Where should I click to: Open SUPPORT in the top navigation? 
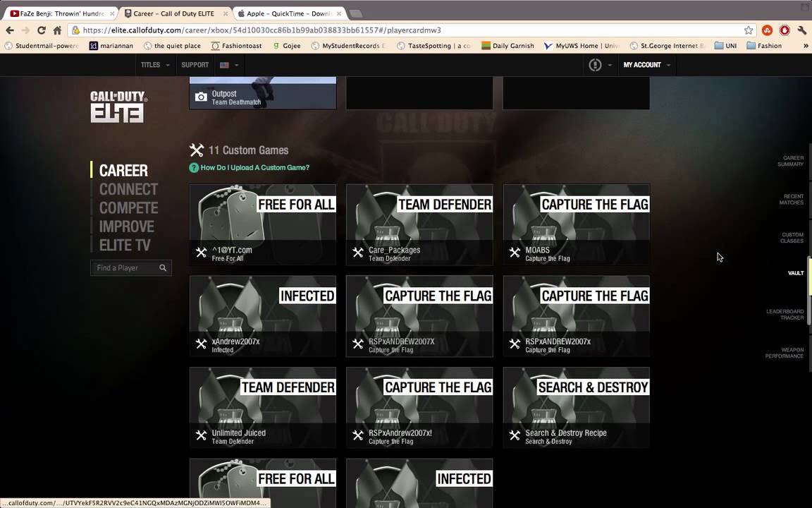point(195,65)
